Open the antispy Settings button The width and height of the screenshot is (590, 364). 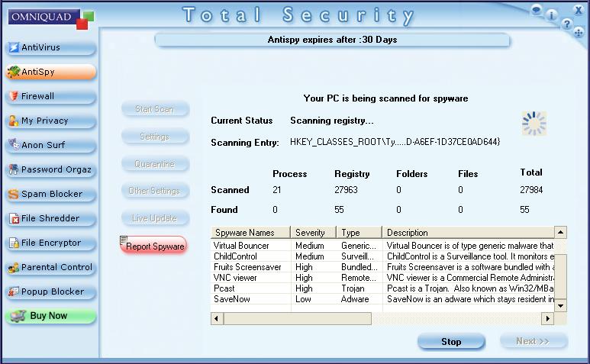(155, 137)
